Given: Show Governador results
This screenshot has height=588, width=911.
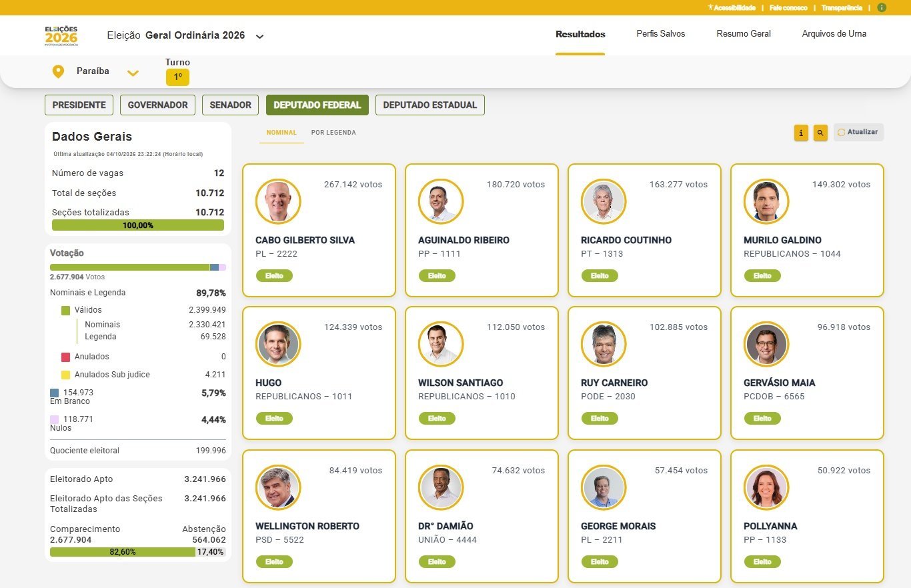Looking at the screenshot, I should pyautogui.click(x=158, y=105).
